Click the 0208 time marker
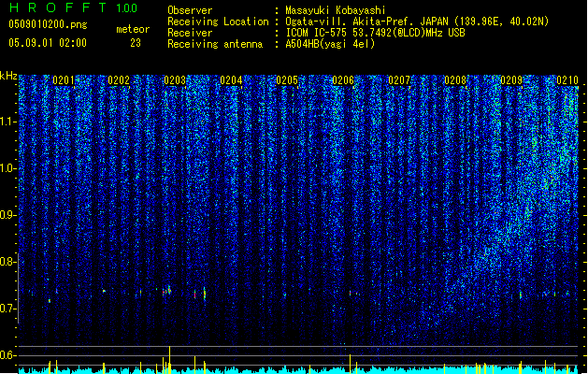Image resolution: width=588 pixels, height=374 pixels. 455,80
